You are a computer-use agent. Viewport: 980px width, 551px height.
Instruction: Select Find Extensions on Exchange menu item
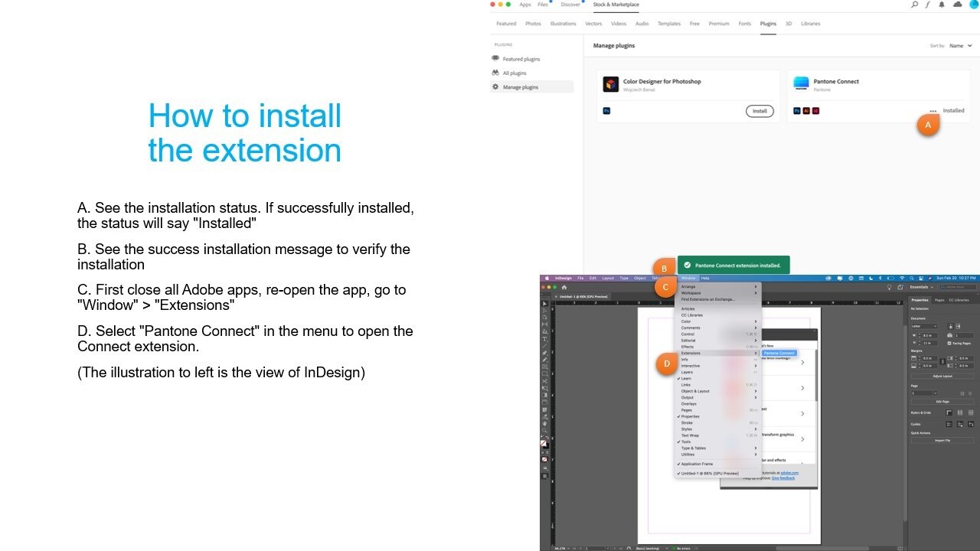click(709, 299)
